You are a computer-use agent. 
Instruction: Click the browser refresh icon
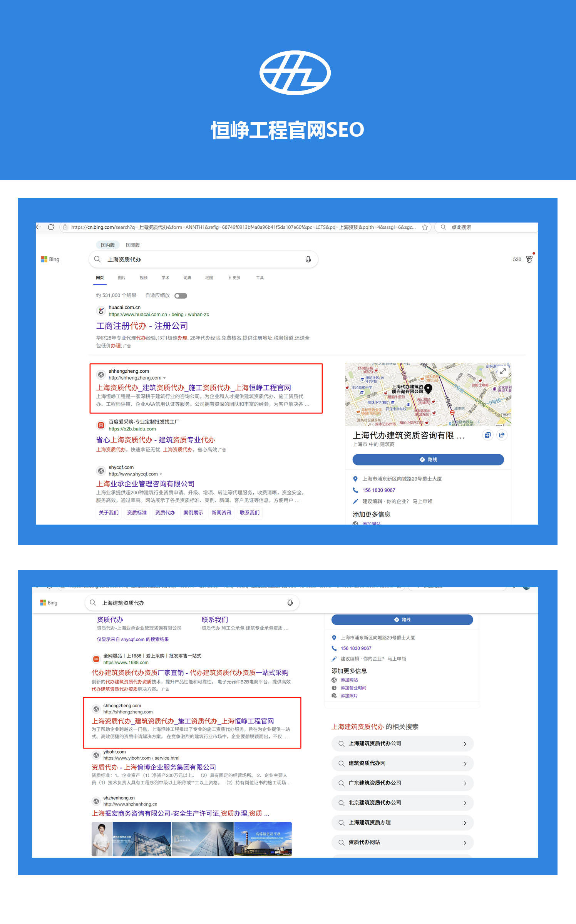tap(51, 227)
